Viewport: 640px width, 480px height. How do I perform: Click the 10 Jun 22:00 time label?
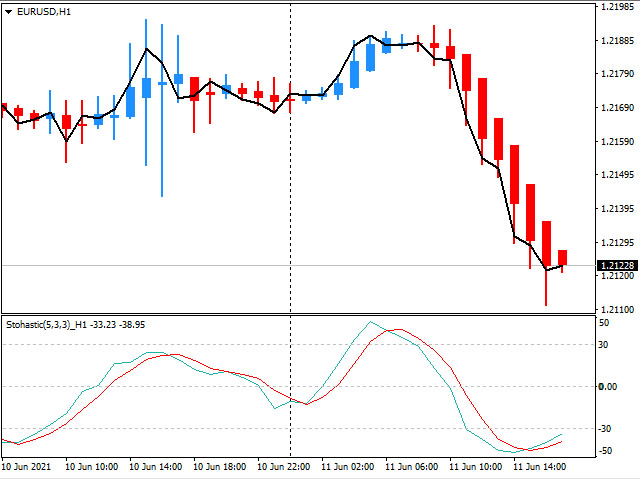pos(284,467)
